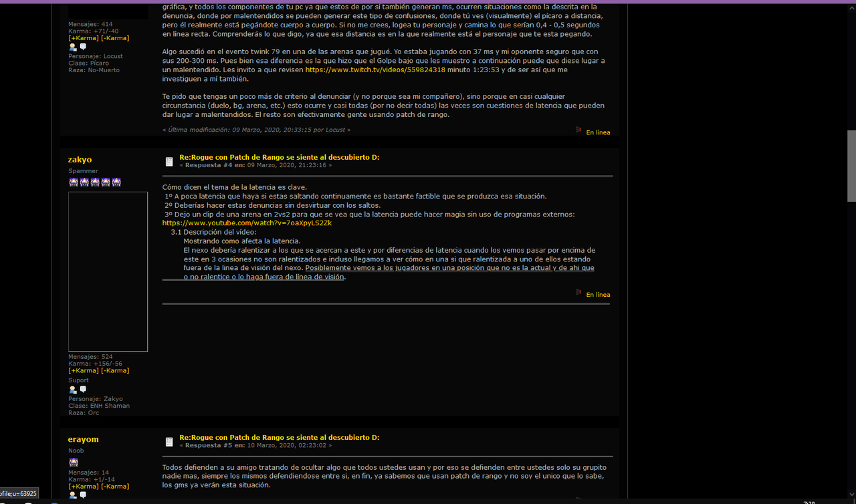
Task: Click 'Clase: ENH Shaman' text
Action: pyautogui.click(x=99, y=406)
